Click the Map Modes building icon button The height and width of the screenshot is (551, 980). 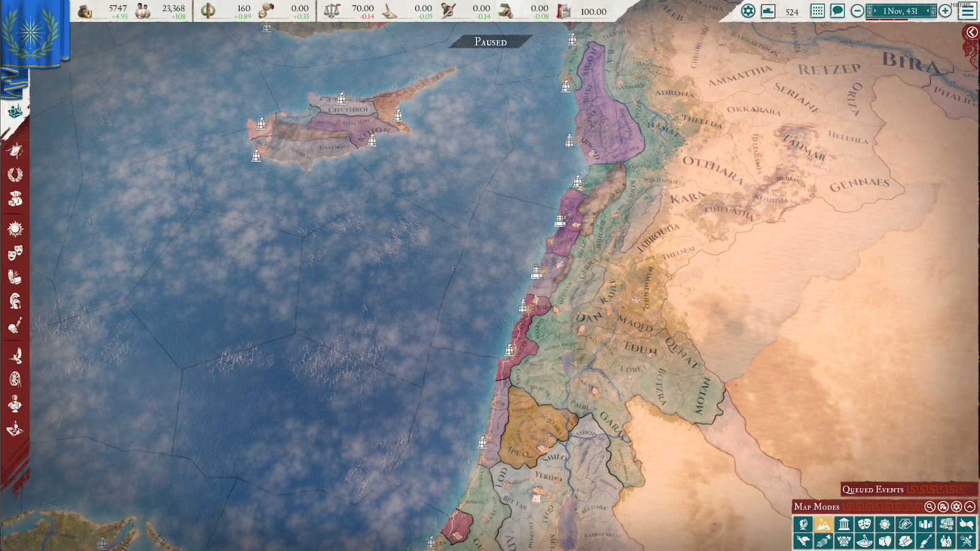pyautogui.click(x=943, y=506)
